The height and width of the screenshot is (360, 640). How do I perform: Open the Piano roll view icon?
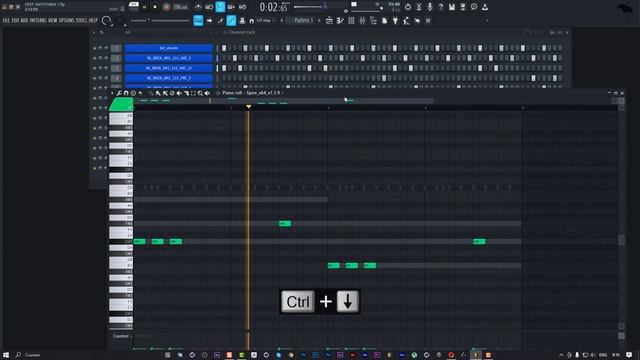pos(340,21)
